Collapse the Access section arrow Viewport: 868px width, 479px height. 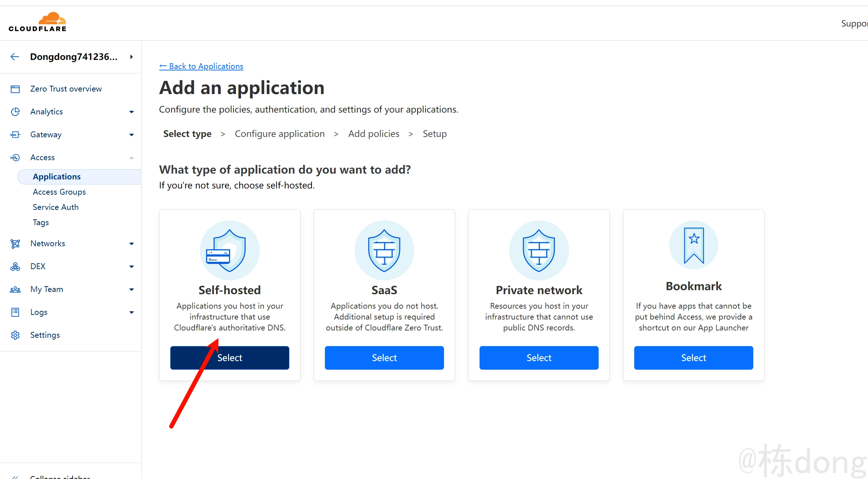(132, 158)
